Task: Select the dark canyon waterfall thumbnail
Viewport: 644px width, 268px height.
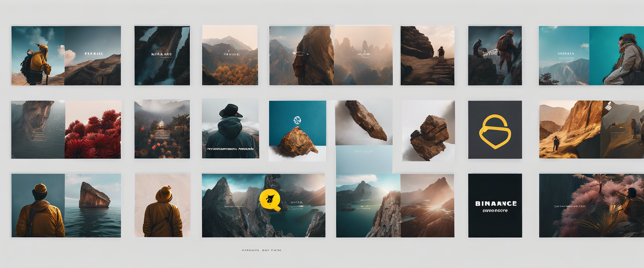Action: pyautogui.click(x=162, y=55)
